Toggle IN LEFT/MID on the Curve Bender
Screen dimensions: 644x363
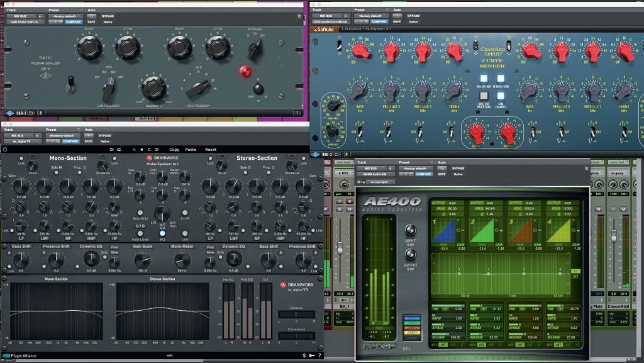484,79
